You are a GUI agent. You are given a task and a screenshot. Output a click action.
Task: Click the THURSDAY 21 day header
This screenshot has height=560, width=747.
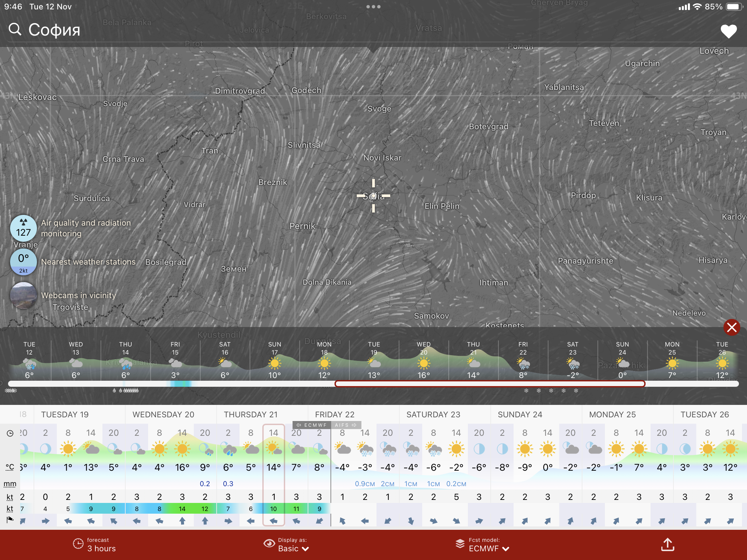(251, 415)
